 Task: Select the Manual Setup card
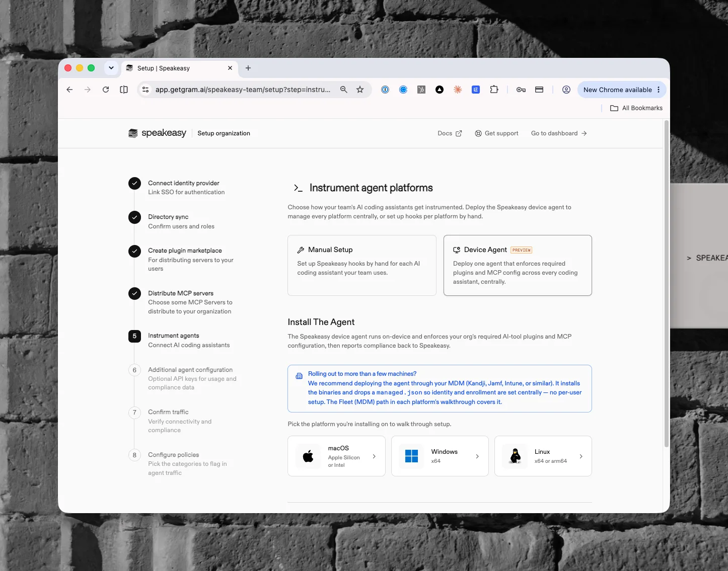click(x=362, y=265)
